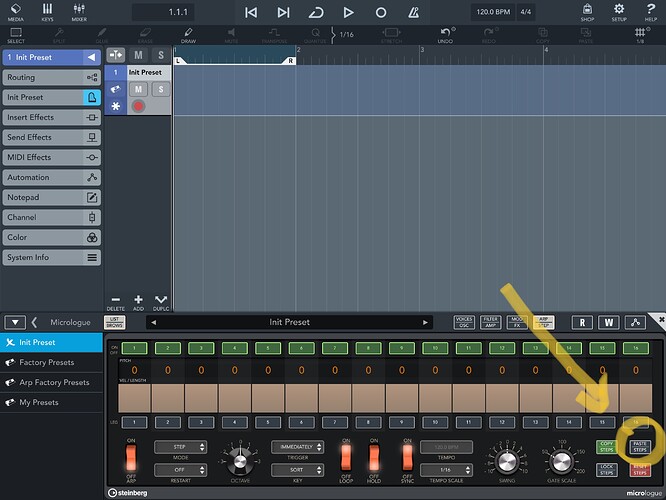This screenshot has width=666, height=500.
Task: Jump back with the rewind-to-start transport button
Action: (251, 12)
